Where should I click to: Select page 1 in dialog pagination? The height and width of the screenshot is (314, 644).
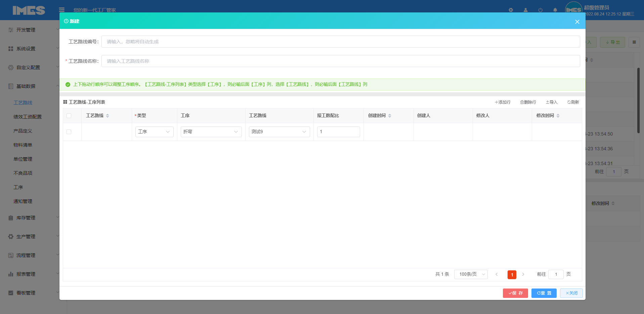point(512,275)
